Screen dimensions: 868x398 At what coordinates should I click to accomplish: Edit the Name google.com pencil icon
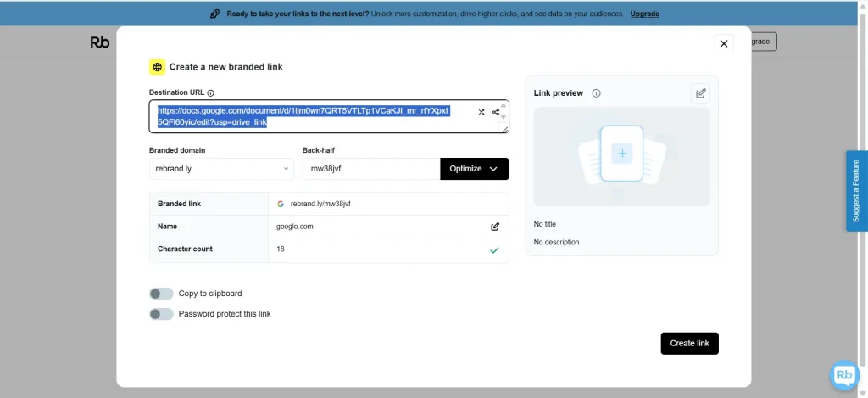(x=495, y=227)
